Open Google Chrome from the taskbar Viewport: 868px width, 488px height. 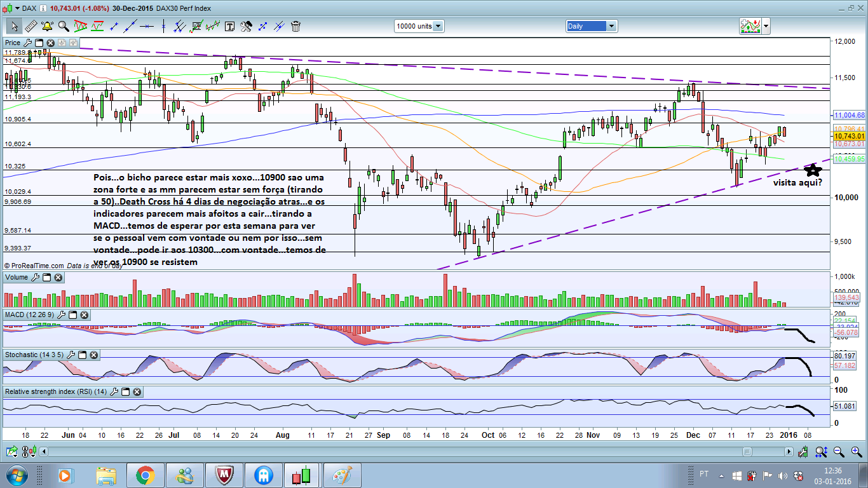click(x=145, y=475)
